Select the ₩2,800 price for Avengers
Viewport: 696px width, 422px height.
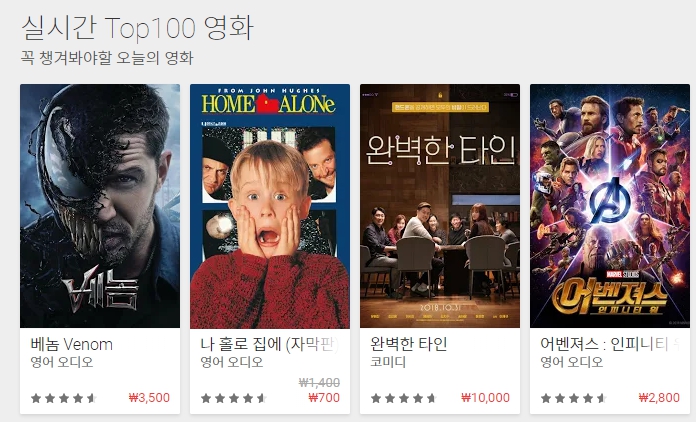(x=659, y=398)
